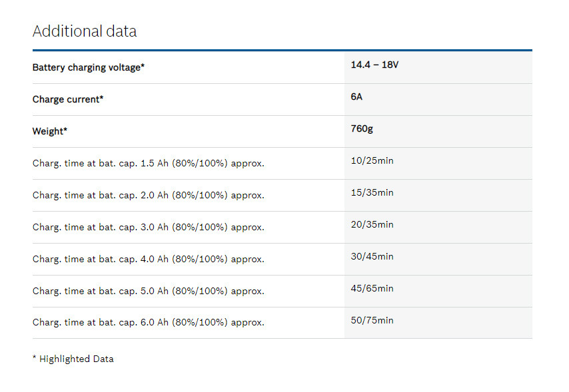Click the "760g" weight value

[x=362, y=128]
